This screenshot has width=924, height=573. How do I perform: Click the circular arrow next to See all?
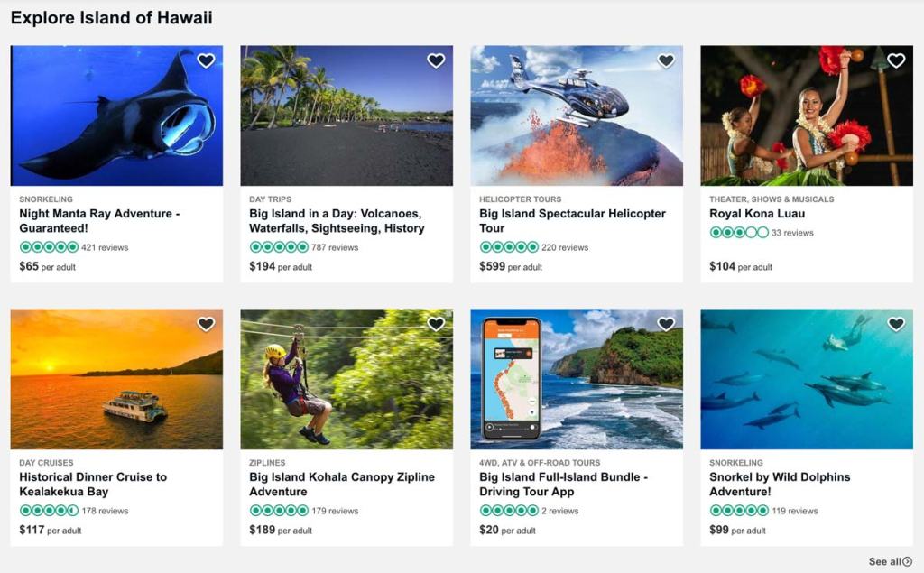click(909, 561)
